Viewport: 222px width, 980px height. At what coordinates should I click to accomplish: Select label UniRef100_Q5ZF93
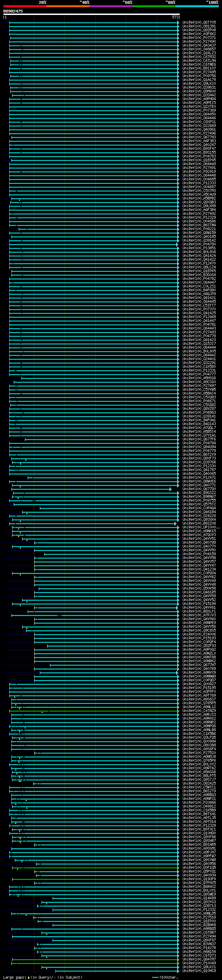[x=199, y=646]
